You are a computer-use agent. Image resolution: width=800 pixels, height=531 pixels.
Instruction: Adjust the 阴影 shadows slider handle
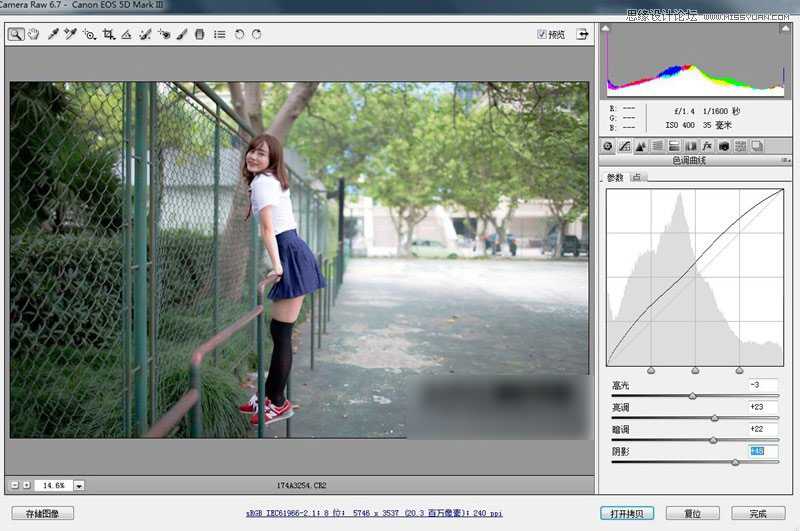tap(735, 462)
